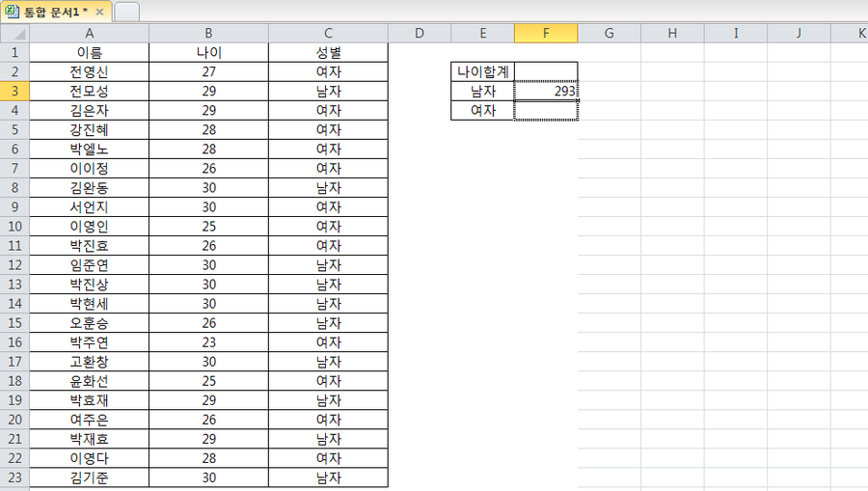This screenshot has height=491, width=868.
Task: Select column I header
Action: click(x=736, y=33)
